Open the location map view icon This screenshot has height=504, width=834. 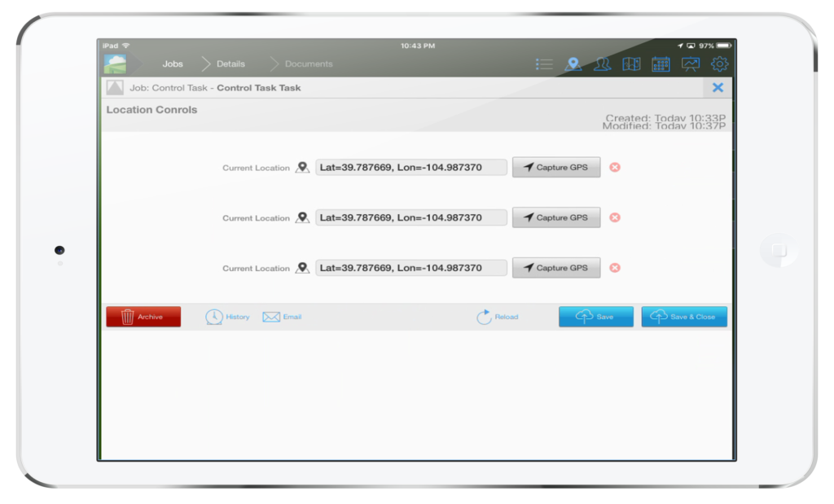[573, 63]
